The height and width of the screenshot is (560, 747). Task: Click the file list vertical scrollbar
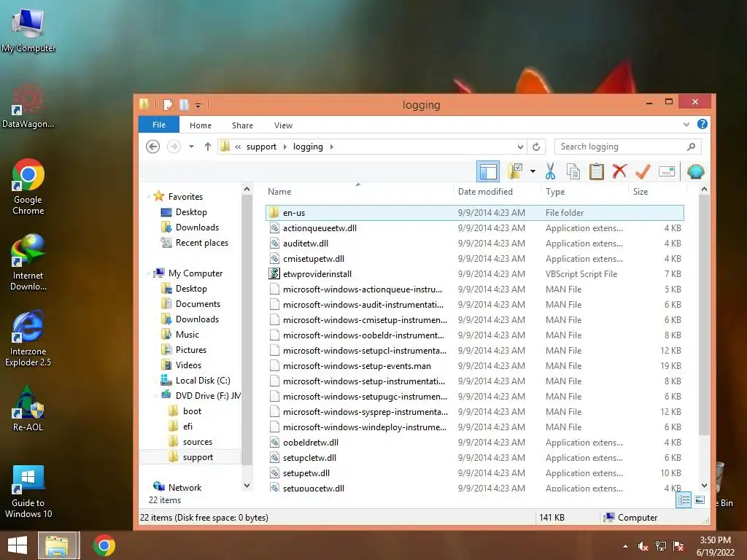point(704,315)
